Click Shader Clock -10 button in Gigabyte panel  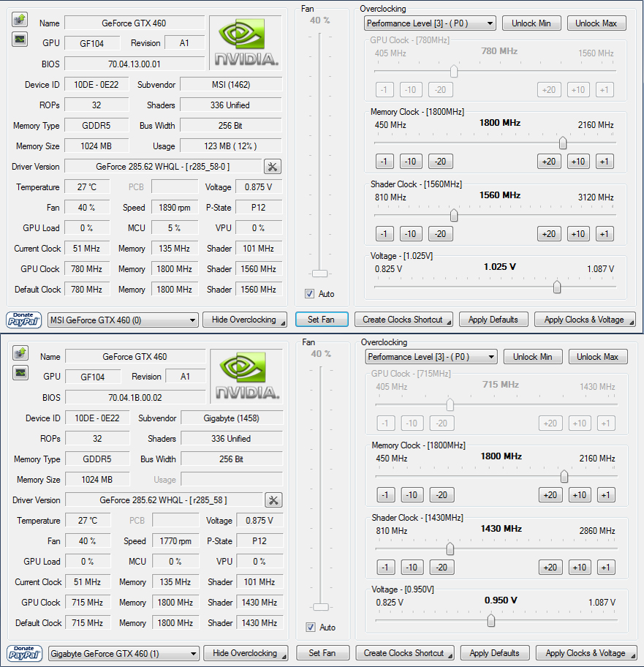click(x=412, y=568)
